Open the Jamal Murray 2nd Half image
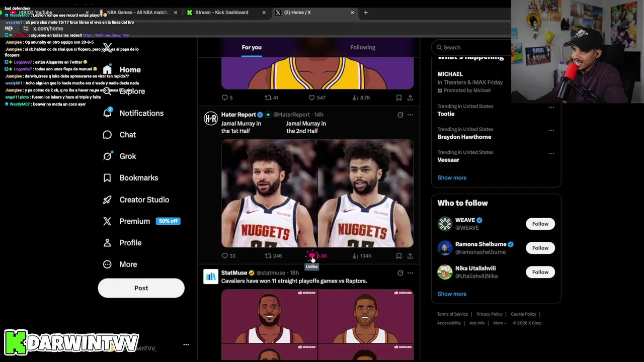Viewport: 644px width, 362px height. pyautogui.click(x=366, y=194)
